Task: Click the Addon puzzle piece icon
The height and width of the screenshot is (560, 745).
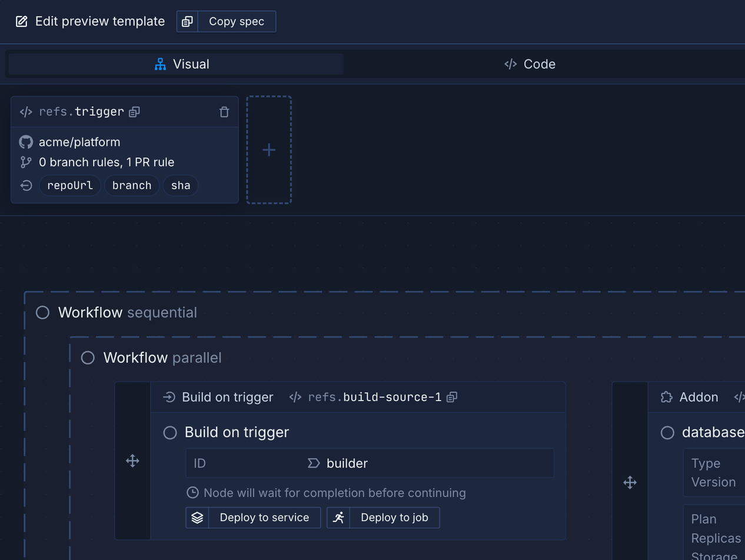Action: [x=667, y=397]
